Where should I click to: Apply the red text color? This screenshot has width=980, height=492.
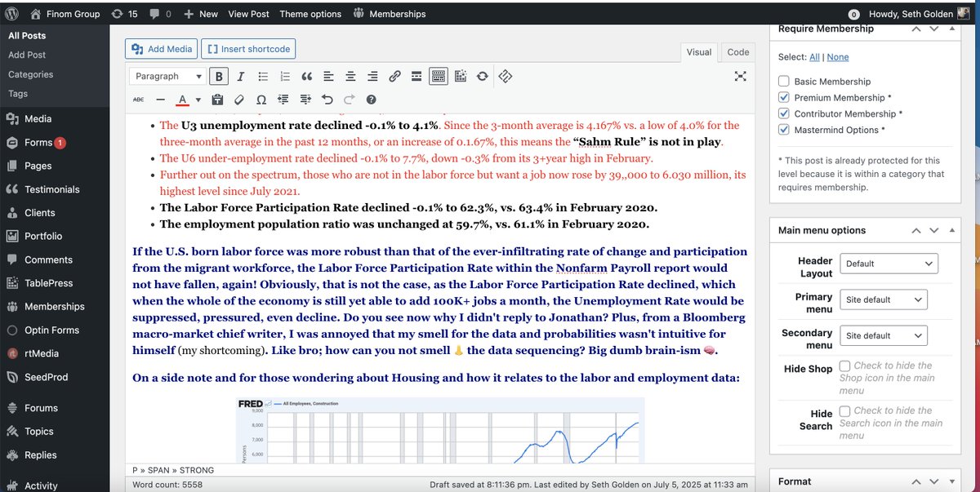coord(182,100)
